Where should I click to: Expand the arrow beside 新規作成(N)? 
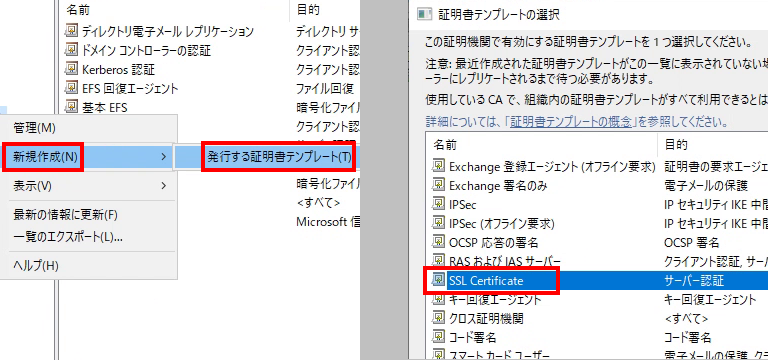164,157
